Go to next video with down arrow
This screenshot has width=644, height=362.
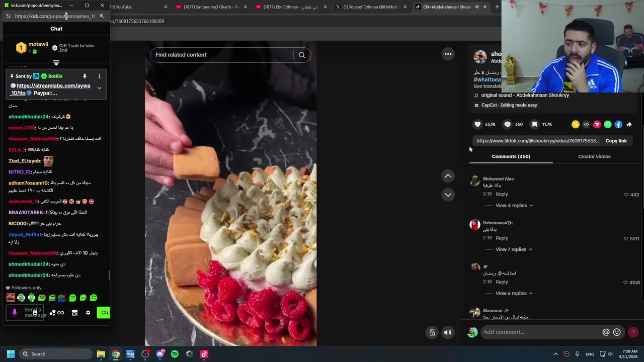click(x=448, y=195)
